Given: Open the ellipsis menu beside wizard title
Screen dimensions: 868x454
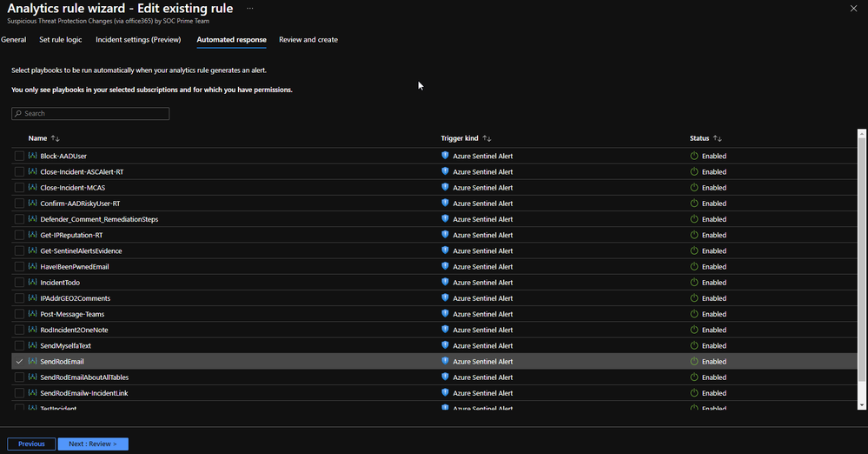Looking at the screenshot, I should (249, 9).
